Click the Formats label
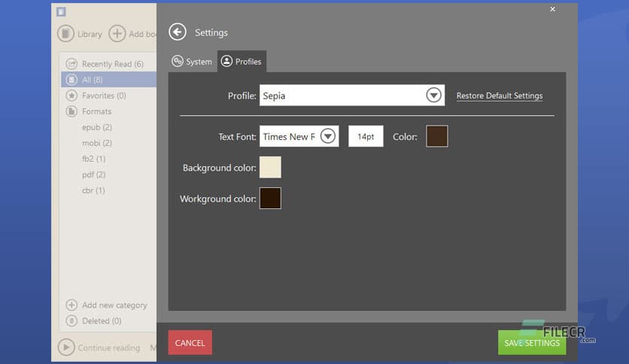 coord(96,111)
